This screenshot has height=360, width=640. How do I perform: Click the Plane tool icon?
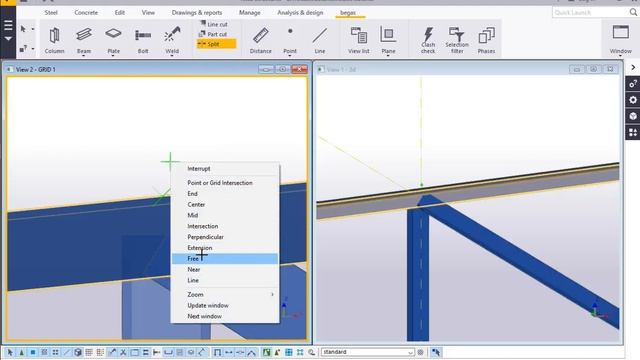coord(388,35)
